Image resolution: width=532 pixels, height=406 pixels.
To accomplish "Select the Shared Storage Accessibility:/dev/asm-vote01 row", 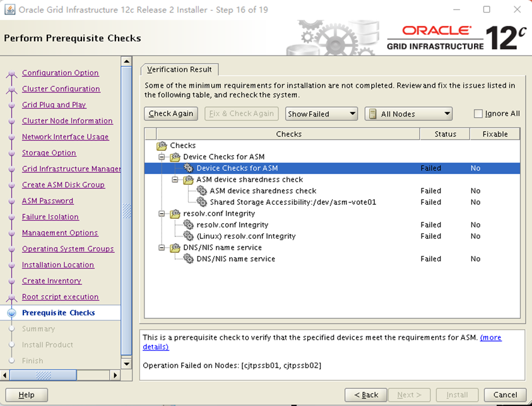I will 332,202.
